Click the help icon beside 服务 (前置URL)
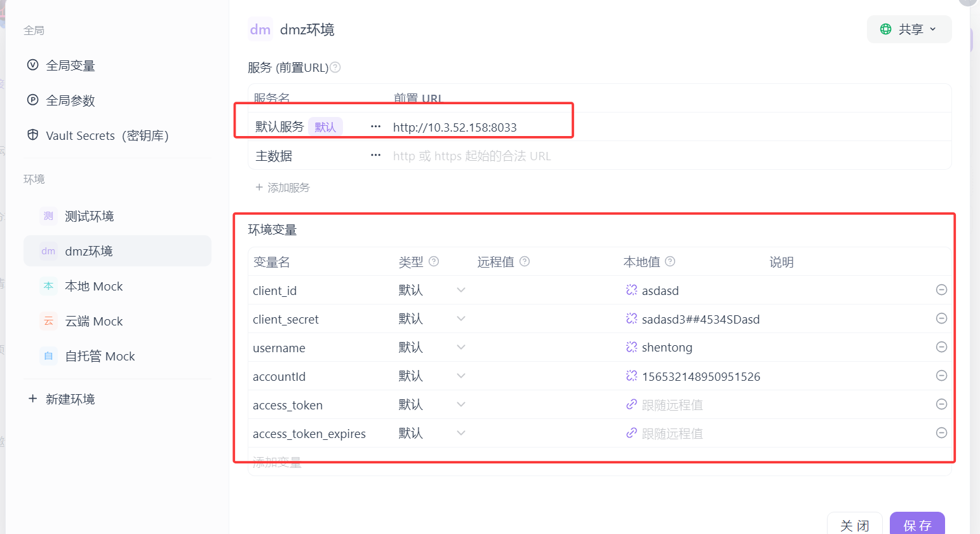980x534 pixels. tap(337, 67)
